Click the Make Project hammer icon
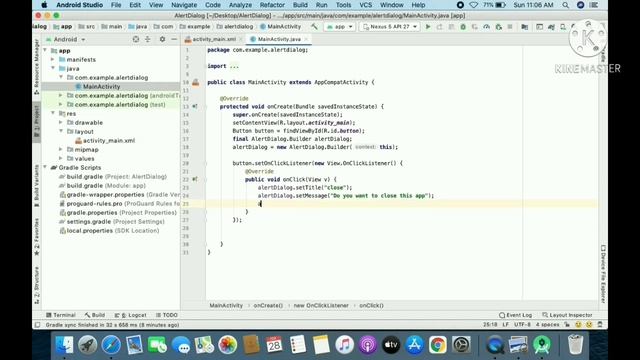640x360 pixels. 314,27
